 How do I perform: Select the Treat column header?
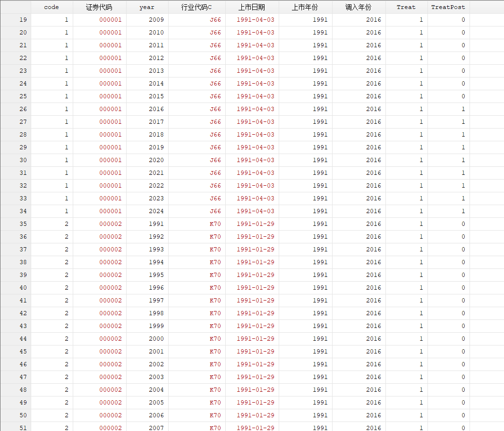coord(406,7)
